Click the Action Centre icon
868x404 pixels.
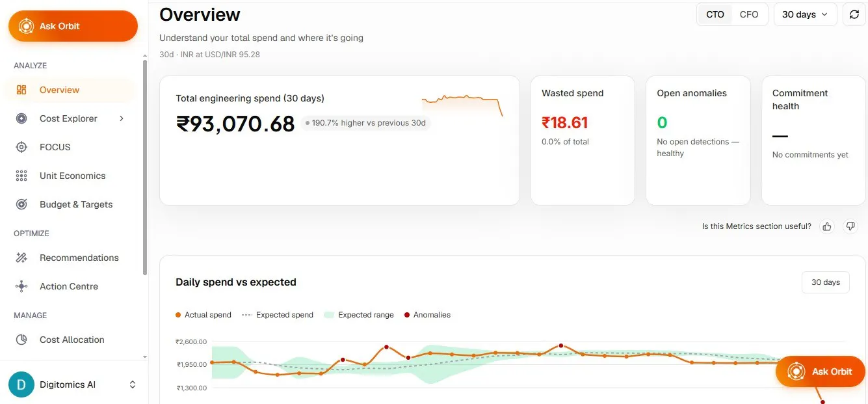coord(21,286)
